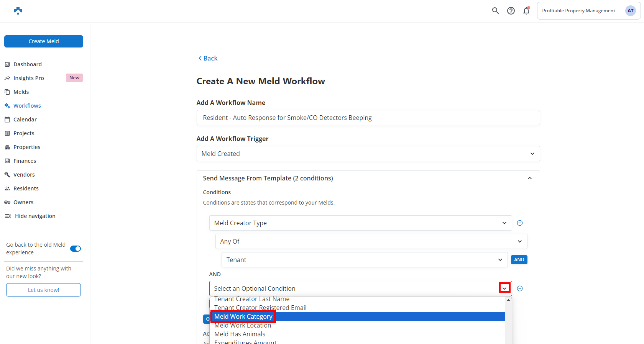The height and width of the screenshot is (344, 644).
Task: Open the Tenant value dropdown
Action: 364,260
